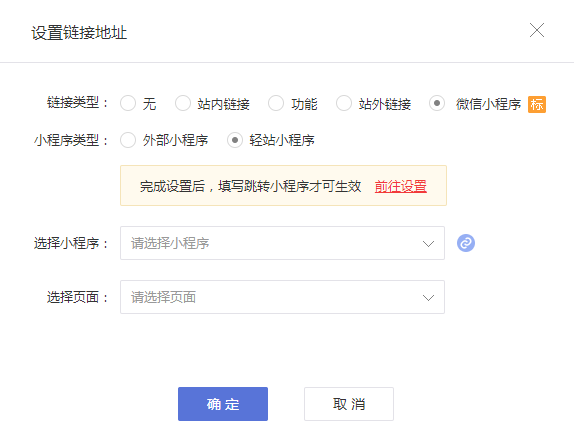Viewport: 574px width, 445px height.
Task: Expand the chevron arrow of 选择小程序 field
Action: [428, 244]
